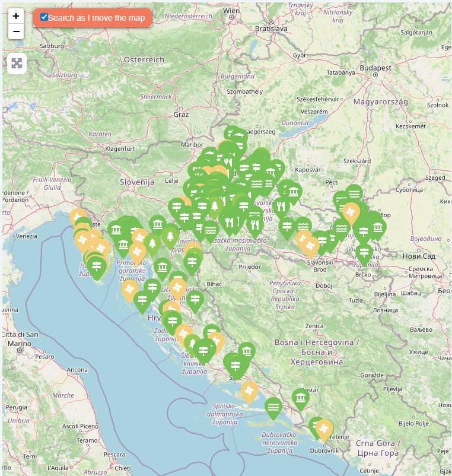This screenshot has width=452, height=476.
Task: Zoom in with the plus button
Action: pos(16,16)
